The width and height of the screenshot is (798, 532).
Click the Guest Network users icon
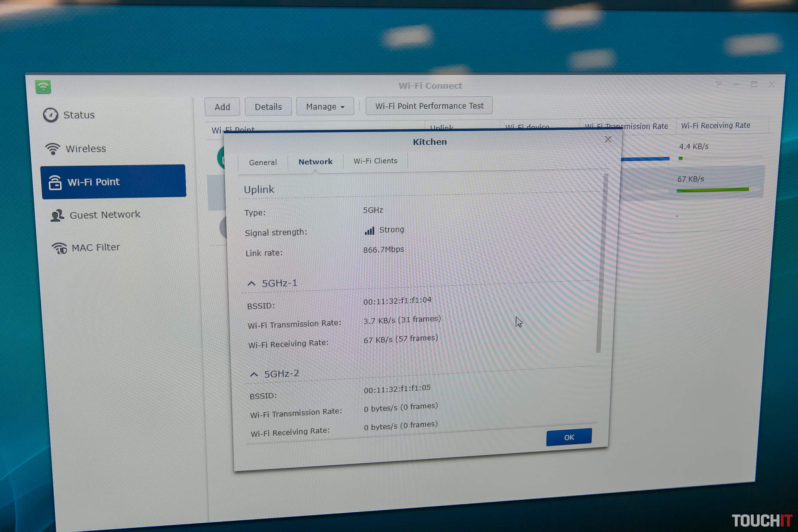[57, 215]
